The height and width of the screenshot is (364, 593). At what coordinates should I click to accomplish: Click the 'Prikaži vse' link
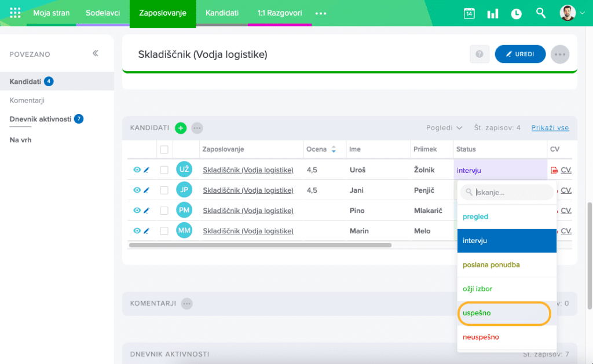pyautogui.click(x=550, y=128)
